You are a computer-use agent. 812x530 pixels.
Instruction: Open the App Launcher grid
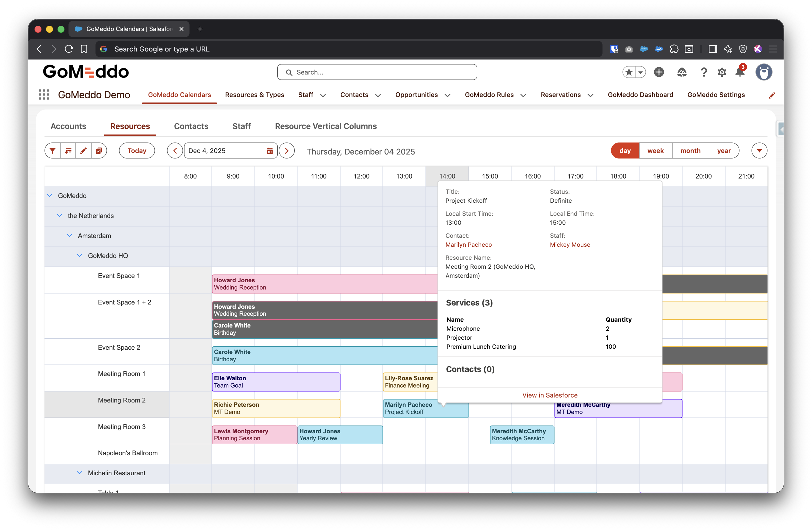(x=44, y=94)
